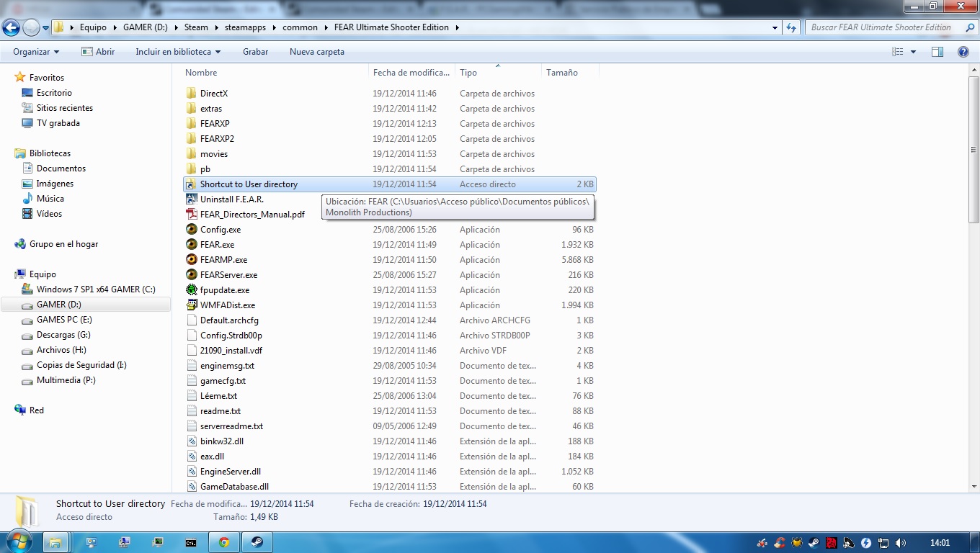
Task: Select the Config.Strdb00p file
Action: (x=231, y=336)
